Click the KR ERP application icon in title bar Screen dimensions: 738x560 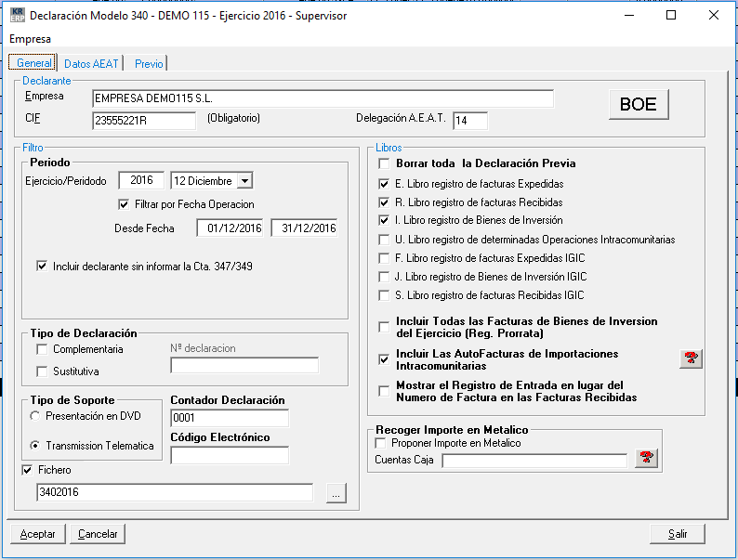(x=16, y=16)
